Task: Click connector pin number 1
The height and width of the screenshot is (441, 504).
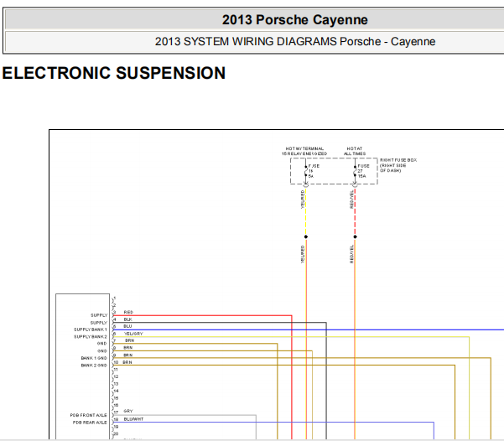Action: pyautogui.click(x=115, y=298)
